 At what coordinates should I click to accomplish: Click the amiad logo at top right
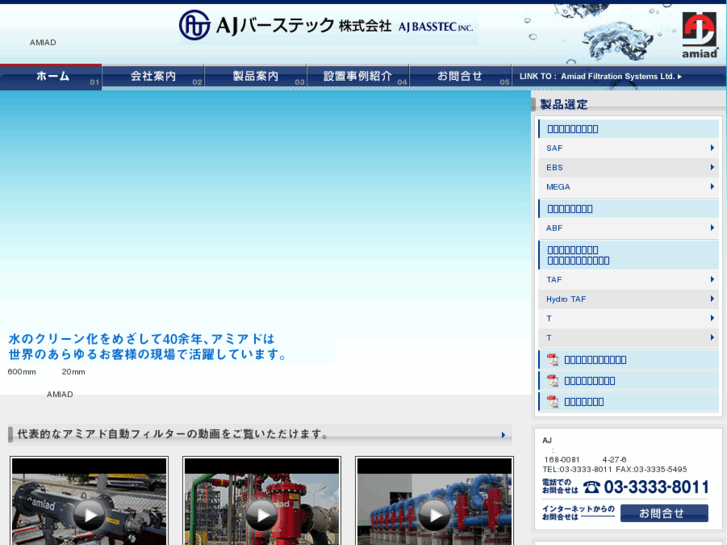pos(700,36)
